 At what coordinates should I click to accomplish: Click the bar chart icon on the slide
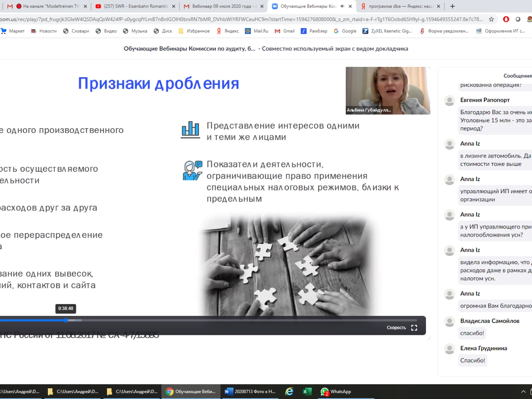190,130
